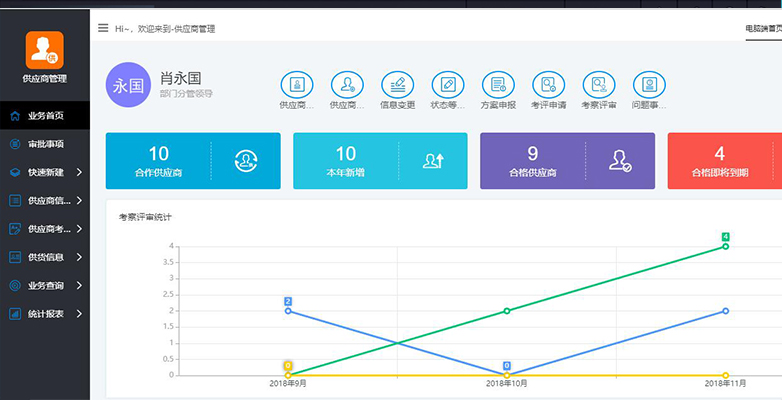Open 审批事项 in the sidebar

45,144
